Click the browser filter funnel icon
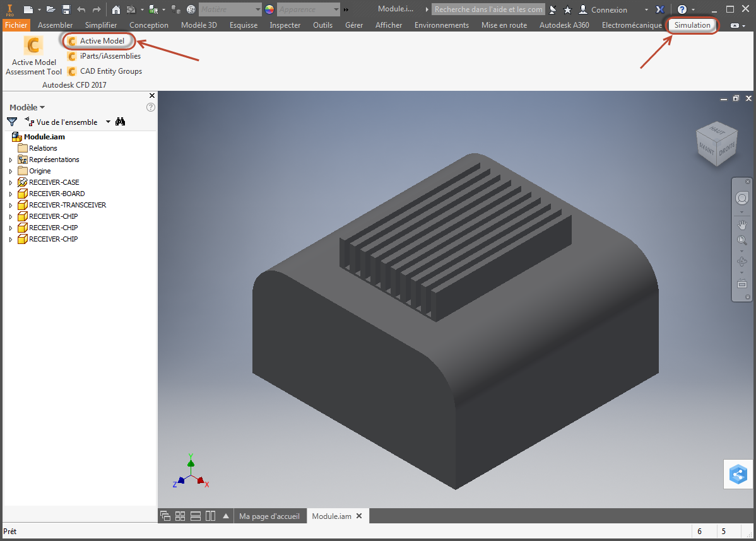Viewport: 756px width, 541px height. tap(12, 122)
